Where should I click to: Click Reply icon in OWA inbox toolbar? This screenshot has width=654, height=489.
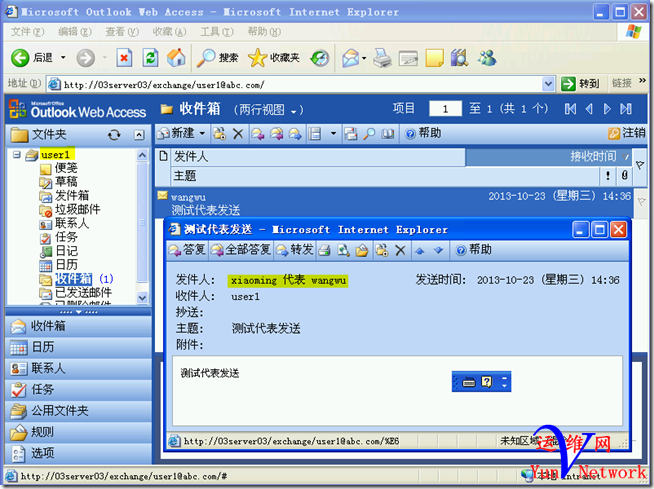click(x=258, y=134)
